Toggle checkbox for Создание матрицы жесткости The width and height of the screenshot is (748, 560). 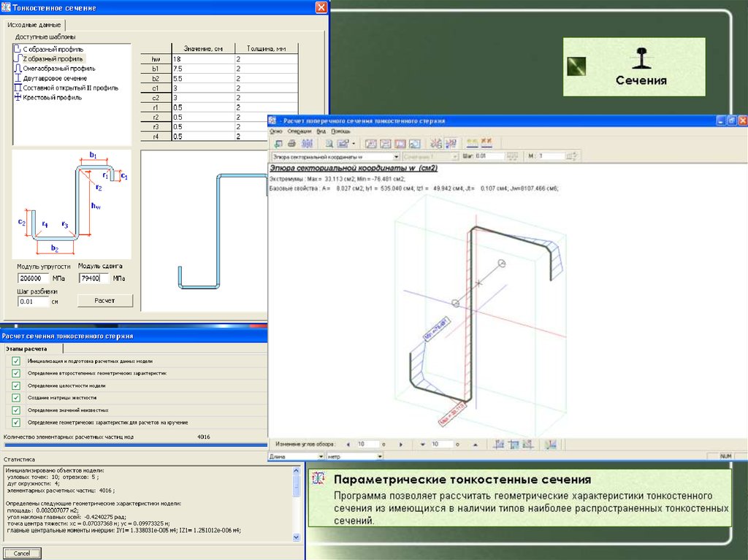coord(16,397)
